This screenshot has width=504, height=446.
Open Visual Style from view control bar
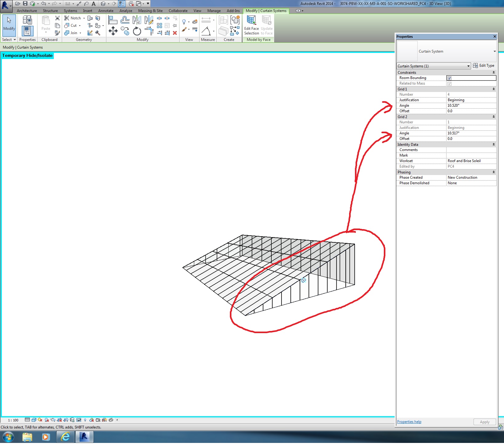[x=34, y=420]
